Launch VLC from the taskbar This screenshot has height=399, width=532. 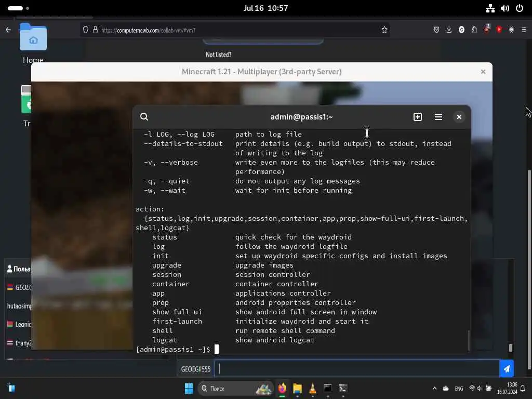point(312,388)
